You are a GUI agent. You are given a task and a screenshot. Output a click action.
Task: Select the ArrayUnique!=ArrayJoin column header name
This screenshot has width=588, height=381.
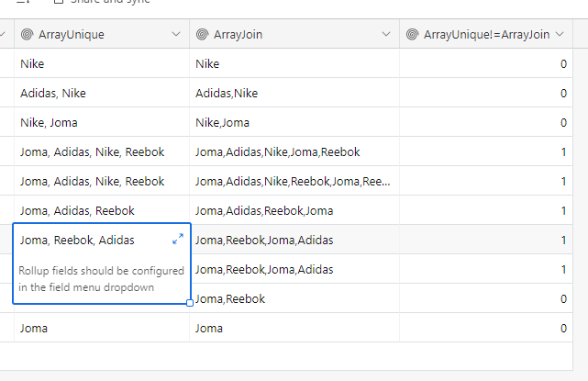click(x=487, y=35)
